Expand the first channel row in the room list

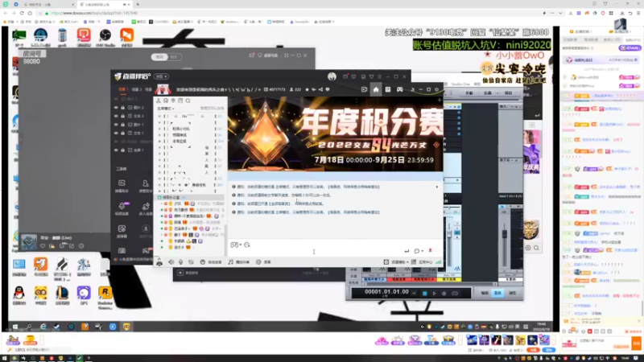[x=159, y=116]
